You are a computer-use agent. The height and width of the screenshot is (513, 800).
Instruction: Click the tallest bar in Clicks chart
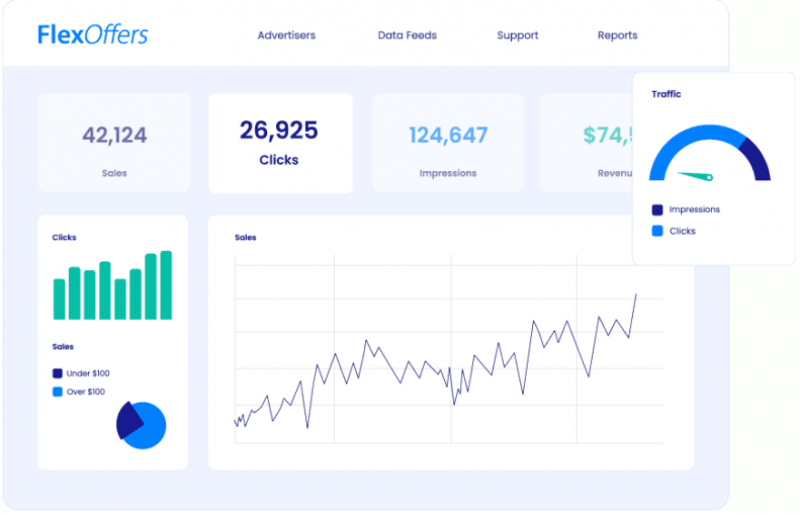click(166, 285)
